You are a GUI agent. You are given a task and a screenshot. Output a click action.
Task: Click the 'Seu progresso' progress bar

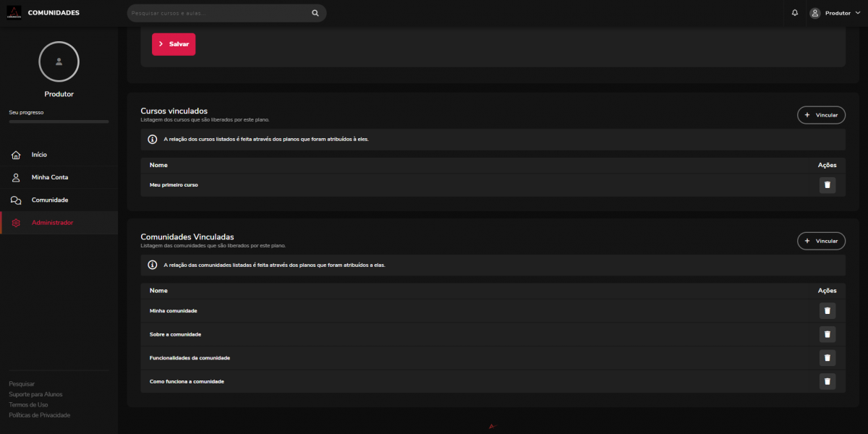point(59,122)
